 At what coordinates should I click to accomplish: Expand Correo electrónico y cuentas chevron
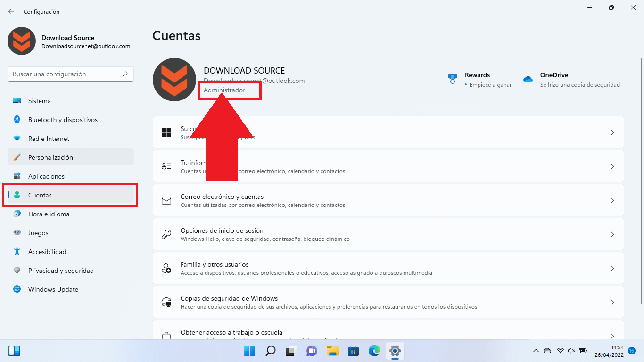(612, 200)
